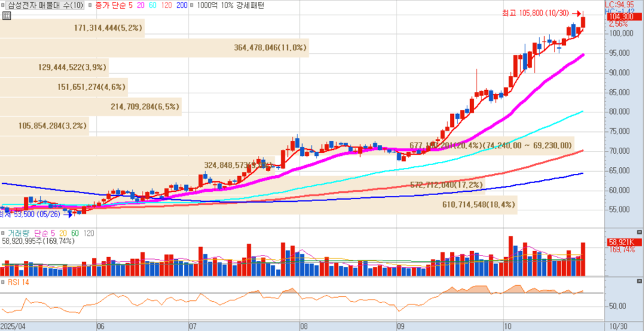Click the 09 month marker on date axis
644x331 pixels.
point(402,326)
